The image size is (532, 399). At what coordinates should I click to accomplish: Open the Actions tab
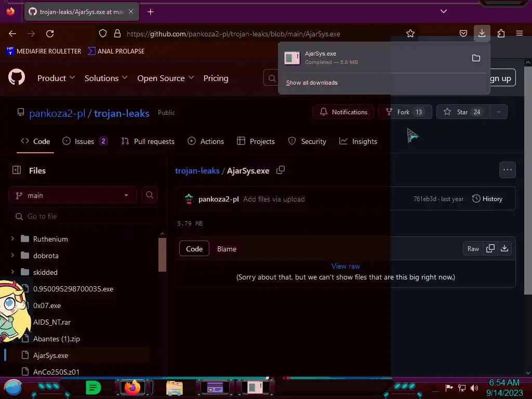(x=206, y=141)
